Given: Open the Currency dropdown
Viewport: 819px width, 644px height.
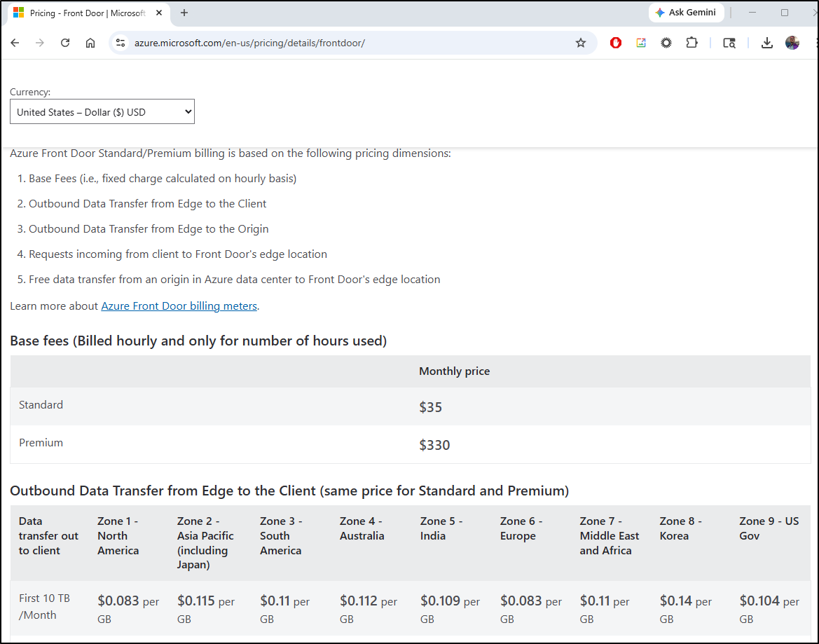Looking at the screenshot, I should pyautogui.click(x=102, y=112).
